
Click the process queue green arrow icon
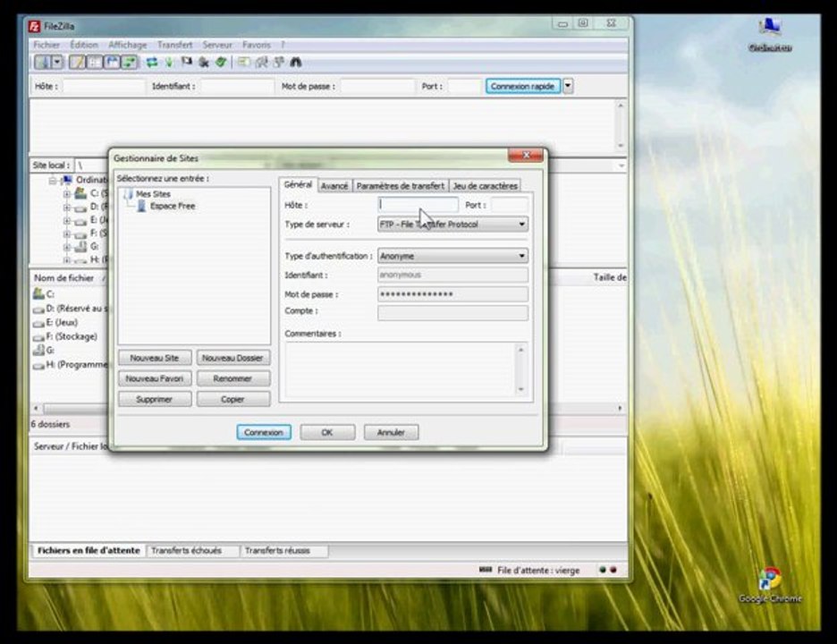click(x=169, y=63)
